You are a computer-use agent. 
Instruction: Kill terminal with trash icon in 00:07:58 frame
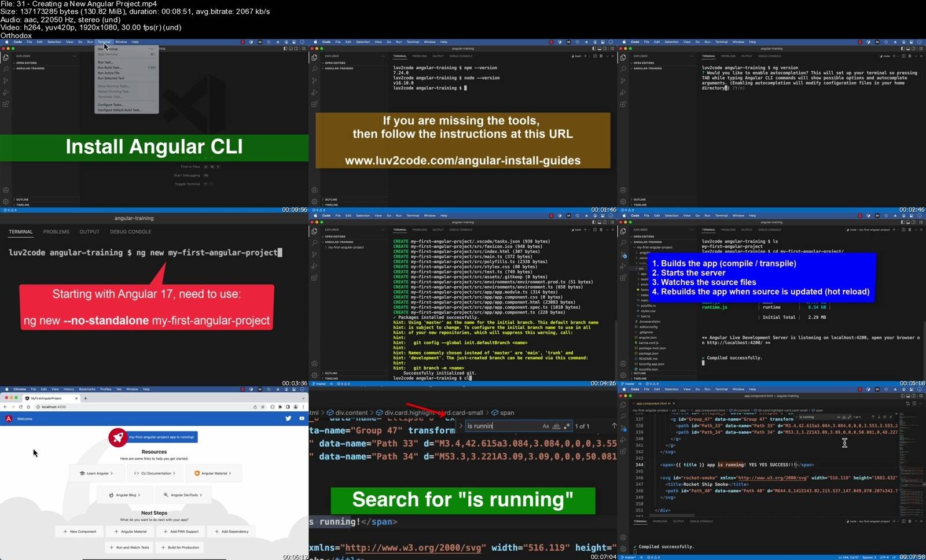pyautogui.click(x=910, y=521)
